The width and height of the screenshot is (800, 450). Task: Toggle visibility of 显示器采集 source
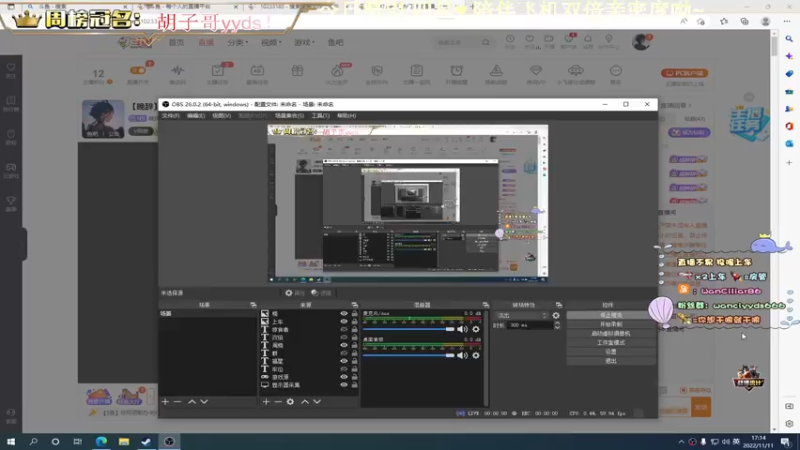tap(344, 385)
